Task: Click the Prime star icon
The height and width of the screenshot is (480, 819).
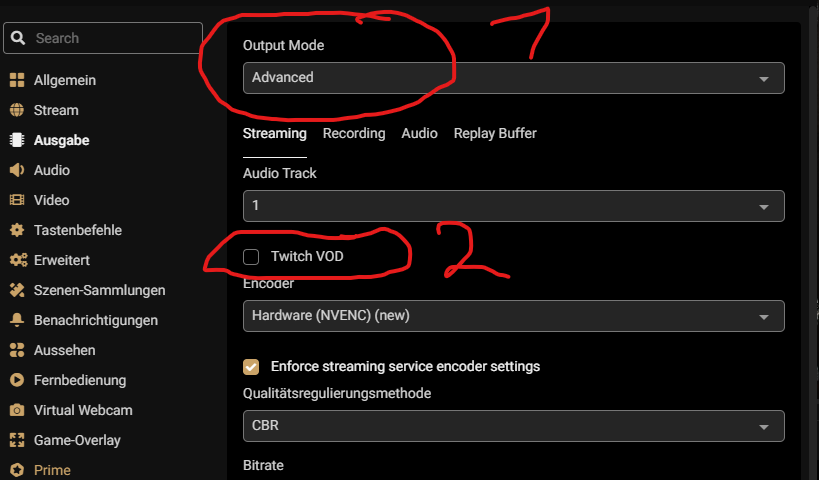Action: pos(16,470)
